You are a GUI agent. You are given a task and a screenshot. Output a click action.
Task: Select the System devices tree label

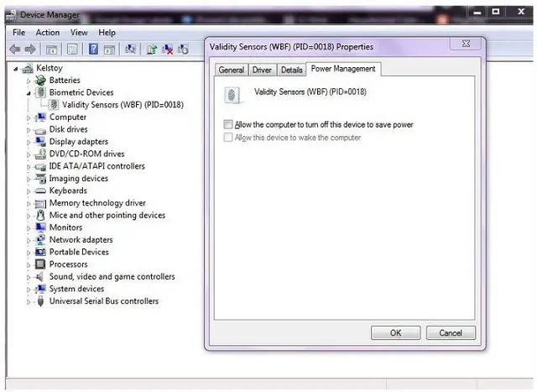tap(76, 289)
